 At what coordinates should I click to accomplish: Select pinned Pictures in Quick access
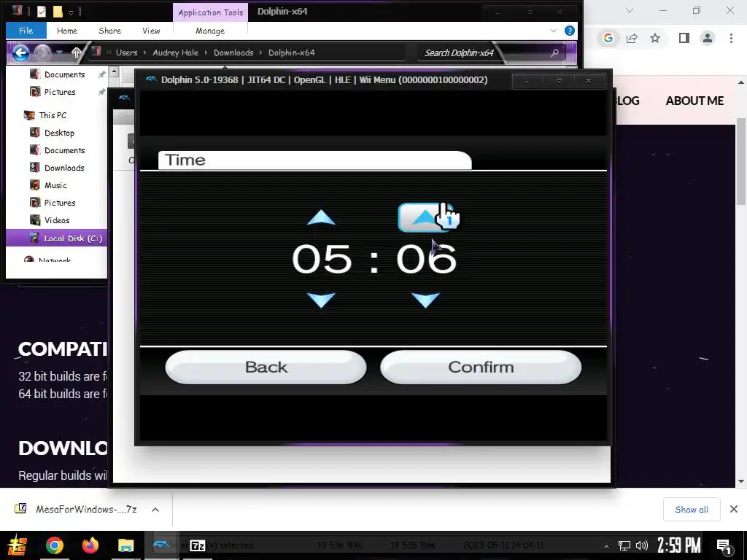coord(60,92)
